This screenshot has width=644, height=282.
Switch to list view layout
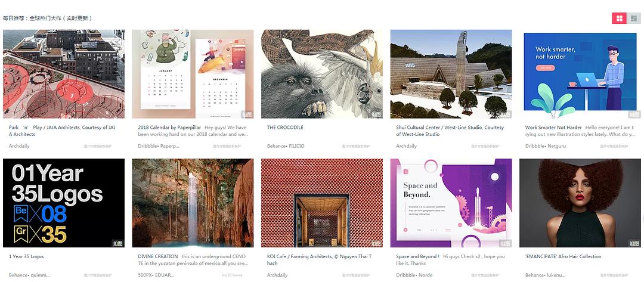[x=634, y=18]
